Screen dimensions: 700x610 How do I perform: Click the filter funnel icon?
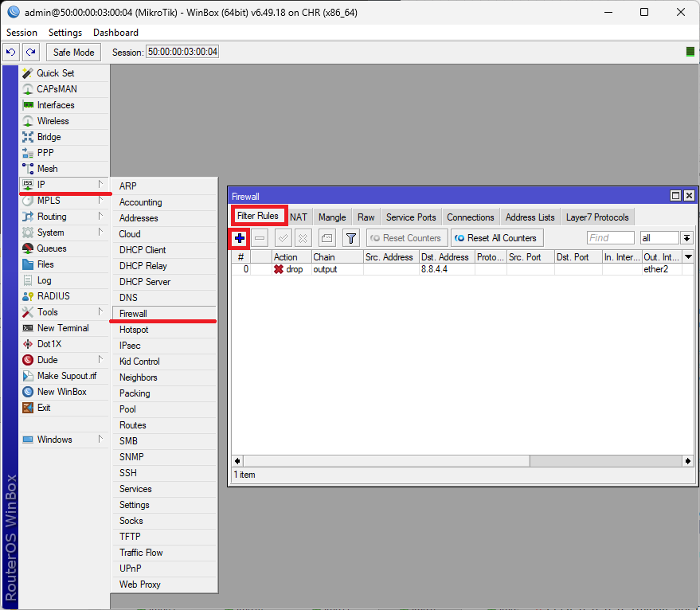[350, 238]
